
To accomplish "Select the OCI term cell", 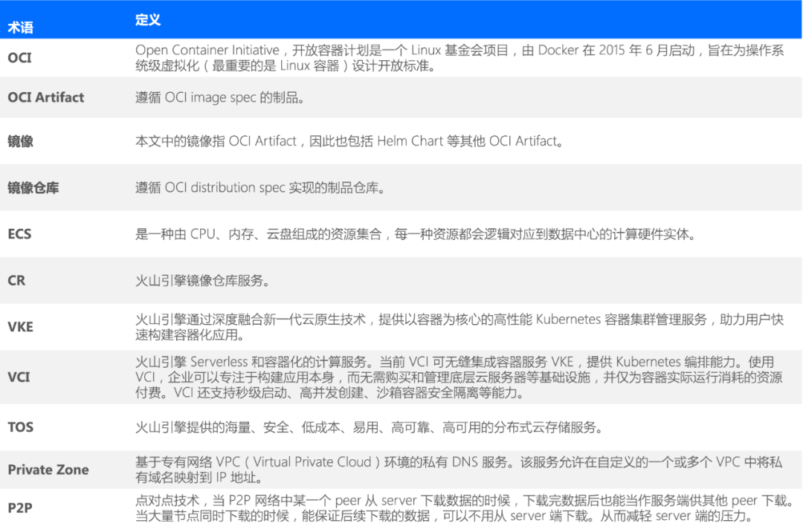I will 19,58.
